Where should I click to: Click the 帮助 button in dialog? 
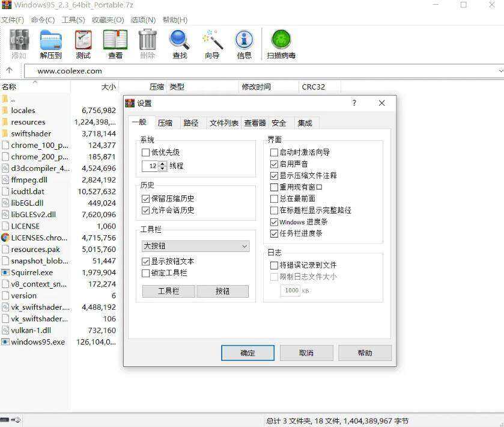tap(365, 353)
